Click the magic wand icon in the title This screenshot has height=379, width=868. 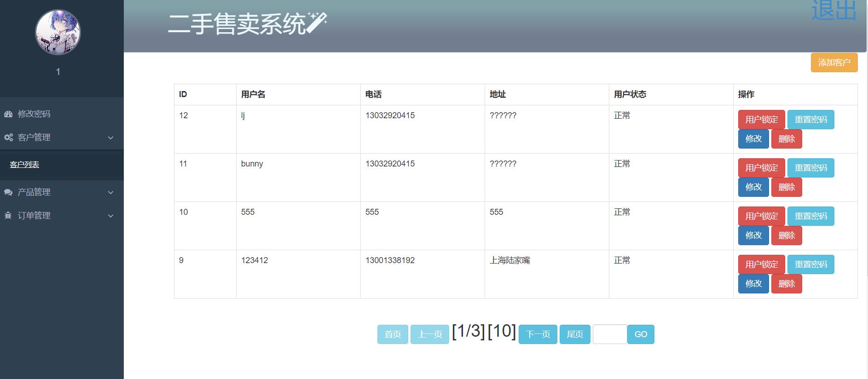(x=317, y=22)
